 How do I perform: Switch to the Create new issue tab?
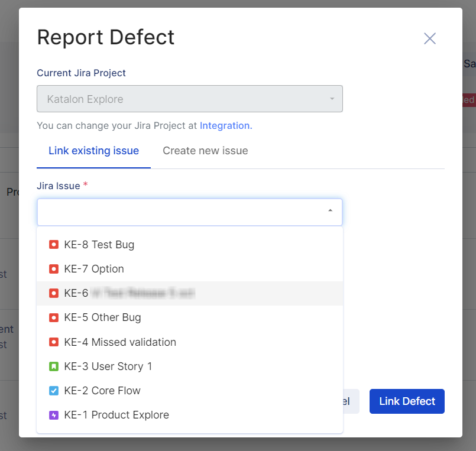205,151
